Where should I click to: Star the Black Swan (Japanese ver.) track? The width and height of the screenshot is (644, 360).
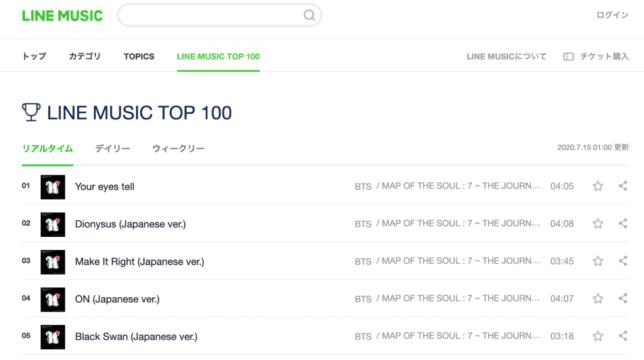point(598,336)
